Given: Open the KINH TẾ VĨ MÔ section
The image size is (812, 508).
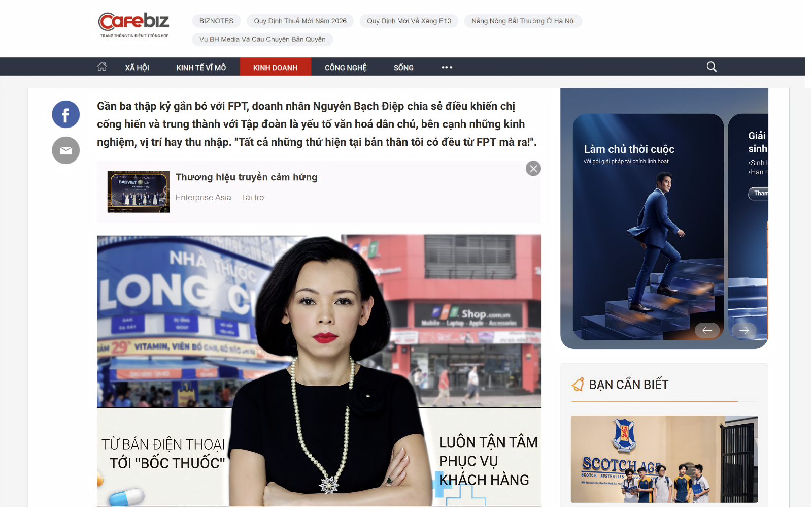Looking at the screenshot, I should coord(201,67).
